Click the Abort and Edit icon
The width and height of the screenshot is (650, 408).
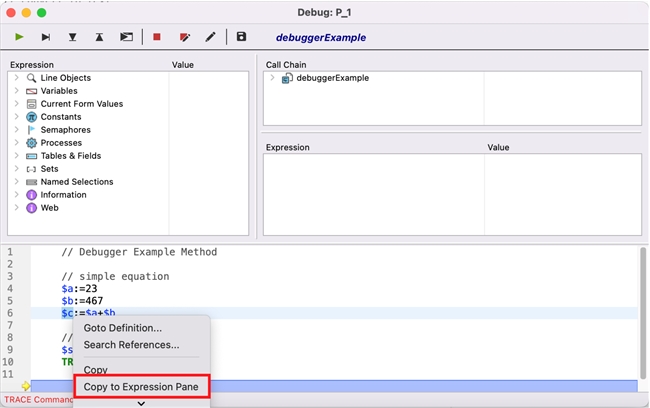pyautogui.click(x=184, y=37)
